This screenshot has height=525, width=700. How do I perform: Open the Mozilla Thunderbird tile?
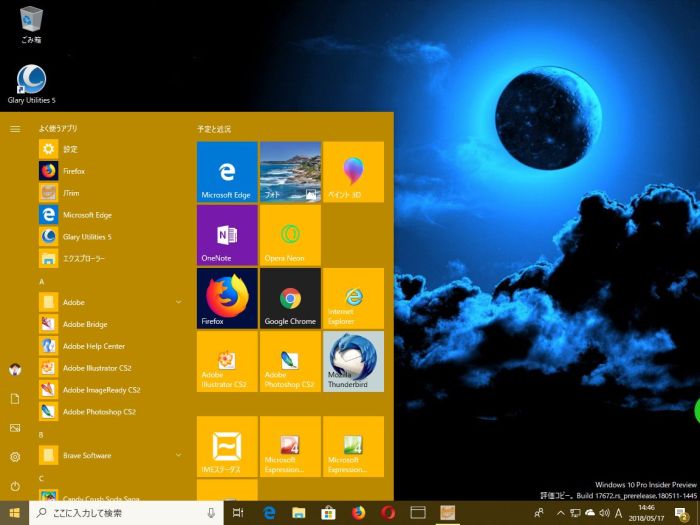click(x=353, y=361)
